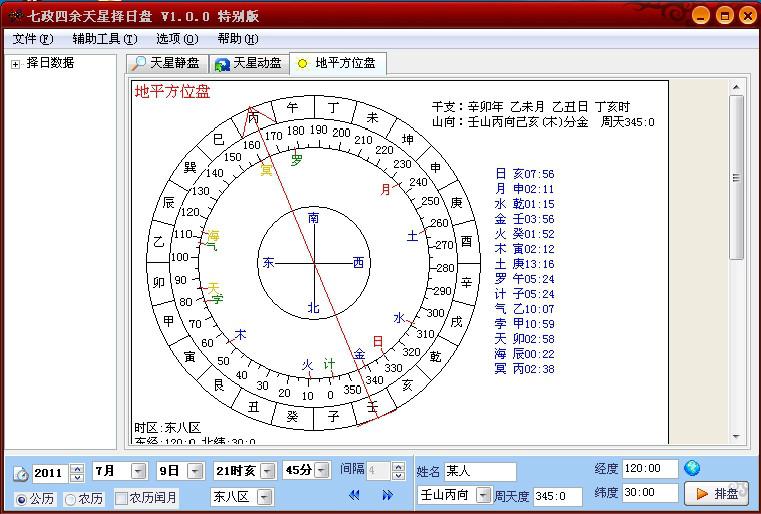Adjust the 间隔 interval stepper
761x514 pixels.
point(398,470)
